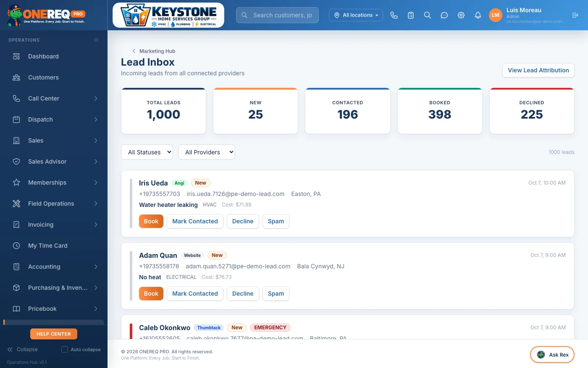Click the Booked 398 stat card
Screen dimensions: 588x368
tap(440, 111)
